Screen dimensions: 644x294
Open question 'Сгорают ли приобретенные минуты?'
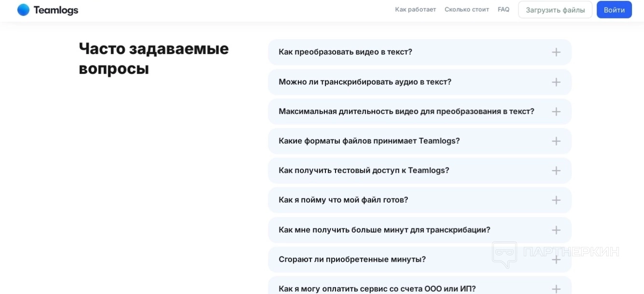(x=420, y=260)
